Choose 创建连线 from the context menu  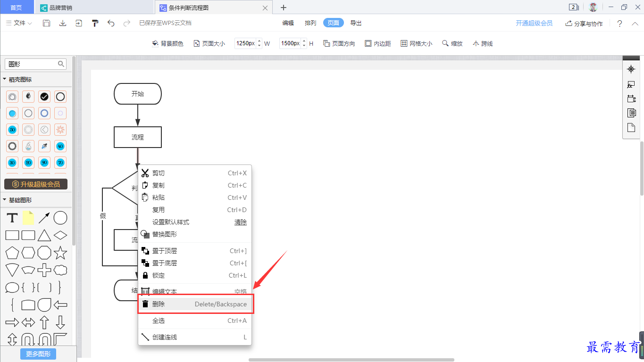click(195, 337)
